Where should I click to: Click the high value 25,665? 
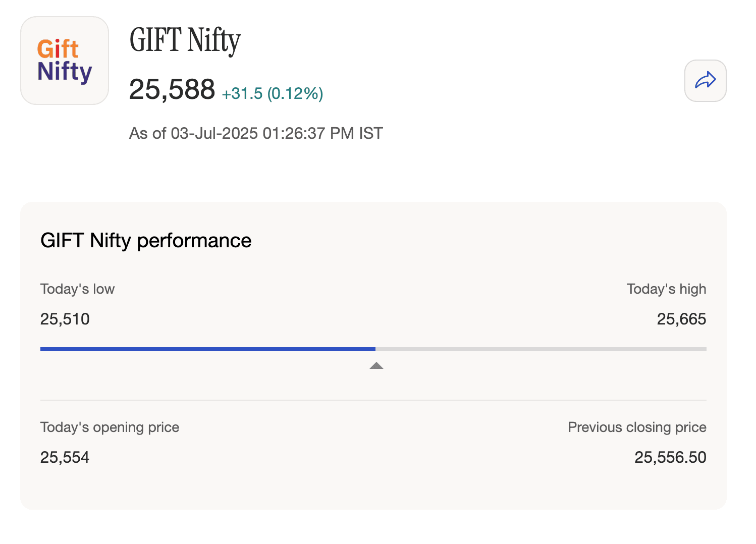[x=681, y=319]
